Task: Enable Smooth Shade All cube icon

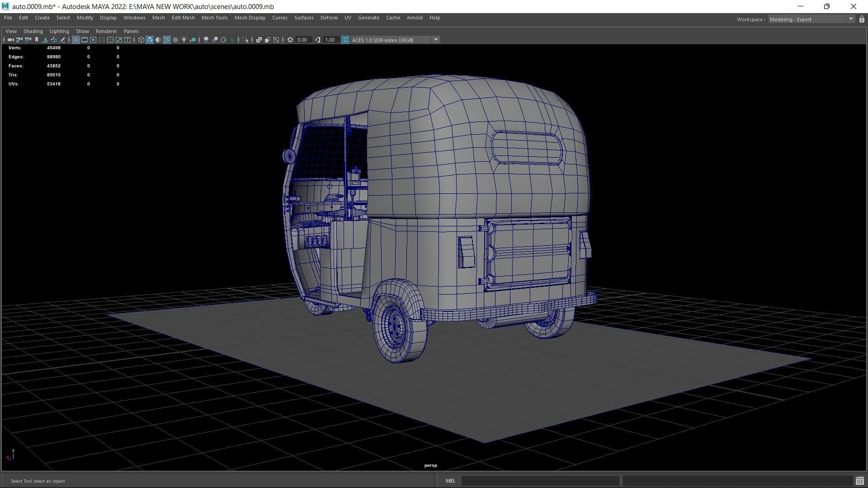Action: point(150,40)
